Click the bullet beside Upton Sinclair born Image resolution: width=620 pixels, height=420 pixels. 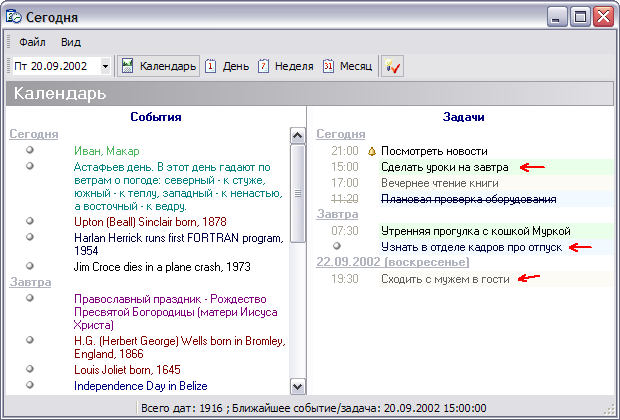[x=30, y=221]
